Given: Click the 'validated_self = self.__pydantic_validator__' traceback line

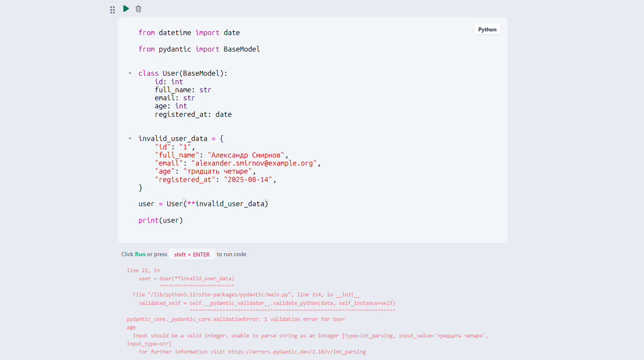Looking at the screenshot, I should click(x=267, y=303).
